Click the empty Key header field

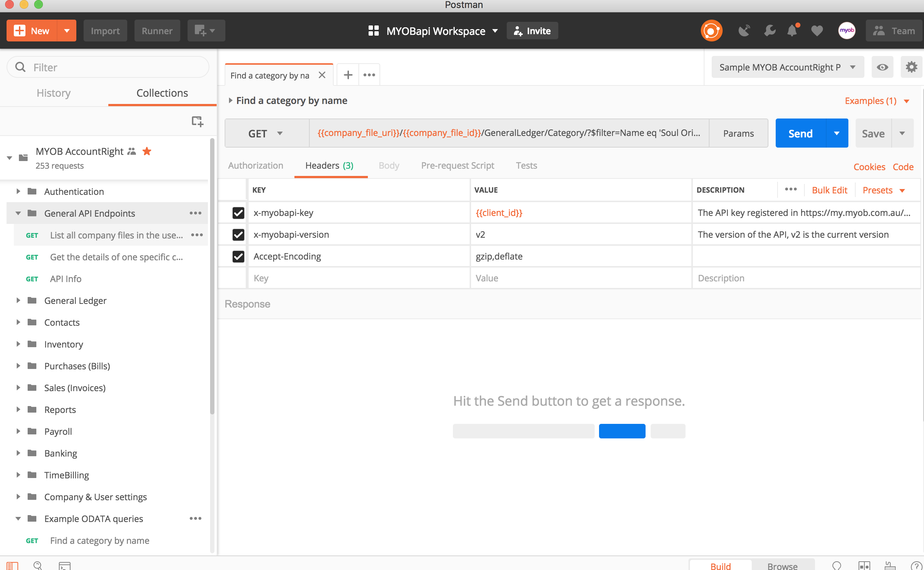(x=358, y=278)
